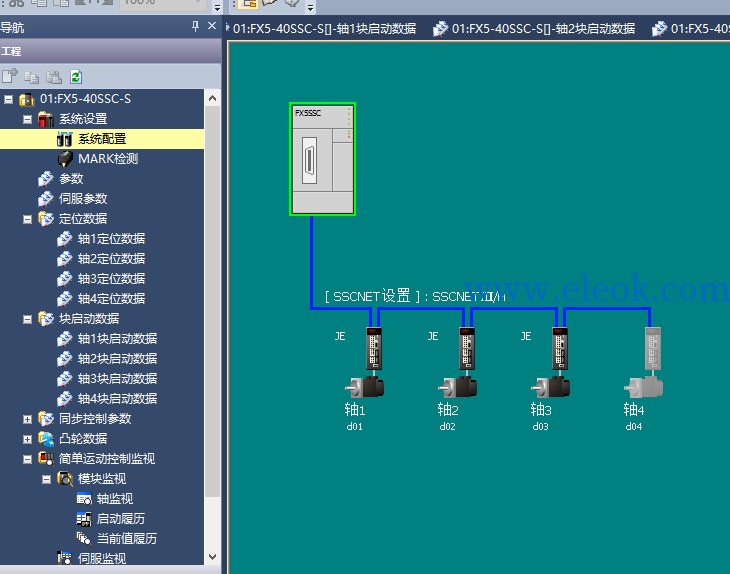
Task: Open MARK检测 item
Action: pyautogui.click(x=108, y=159)
